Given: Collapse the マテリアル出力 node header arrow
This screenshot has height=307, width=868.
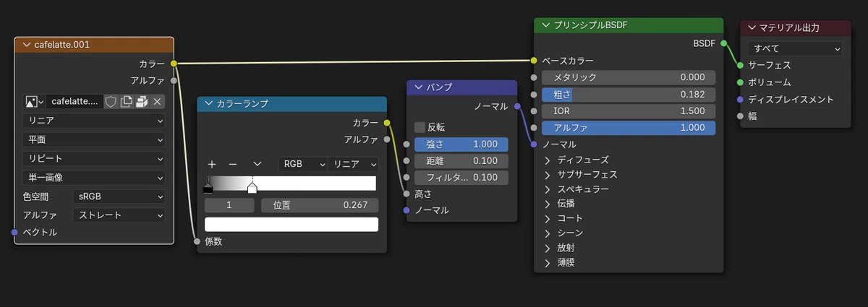Looking at the screenshot, I should (752, 27).
